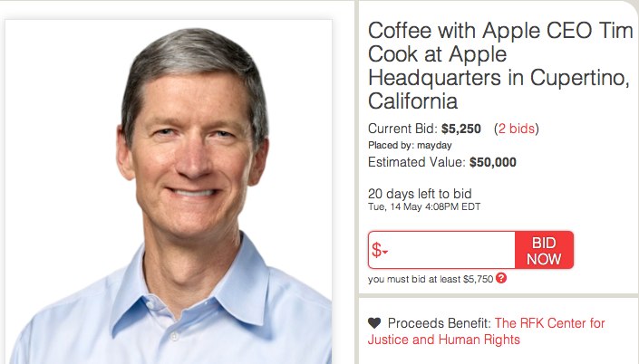Click the "Estimated Value" label
The image size is (639, 364).
pos(416,162)
